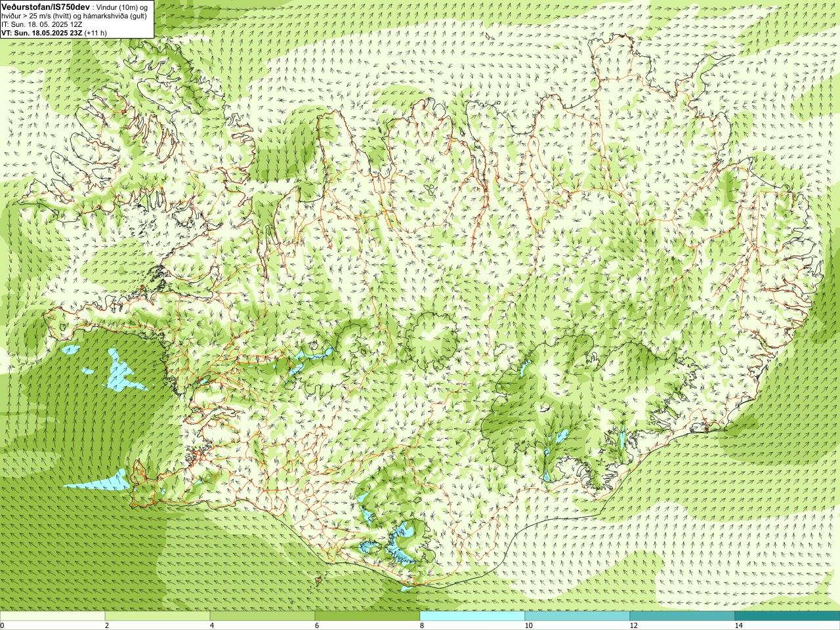Click the legend label '12'
Viewport: 840px width, 630px height.
click(x=633, y=625)
